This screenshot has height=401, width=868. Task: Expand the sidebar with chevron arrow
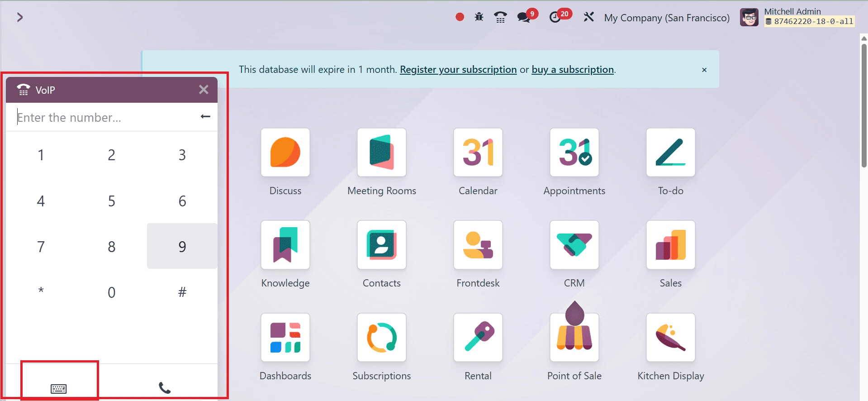[19, 17]
